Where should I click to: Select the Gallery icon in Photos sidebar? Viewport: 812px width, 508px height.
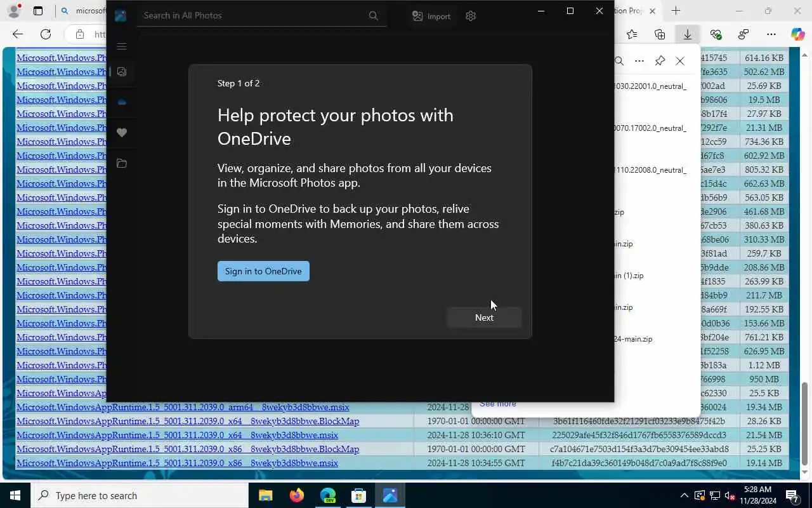click(122, 72)
